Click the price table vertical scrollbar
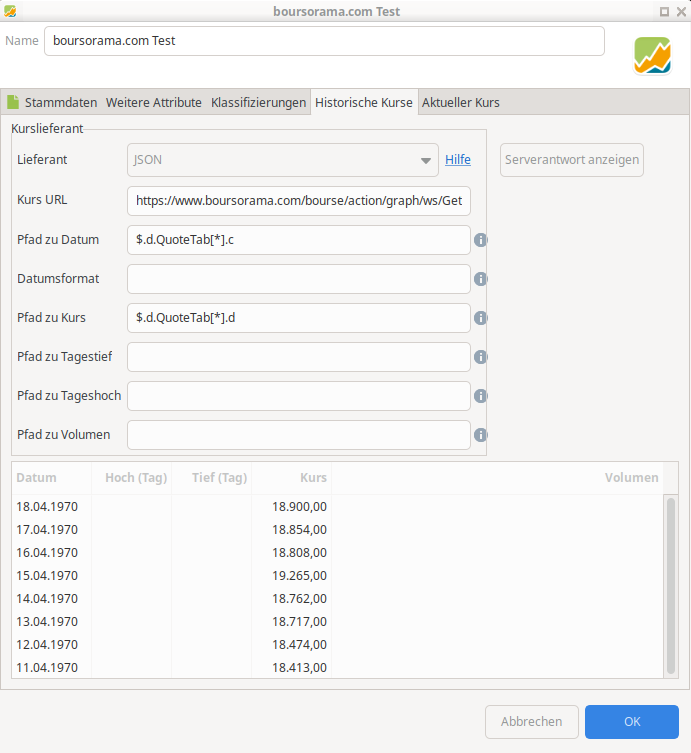 click(671, 586)
